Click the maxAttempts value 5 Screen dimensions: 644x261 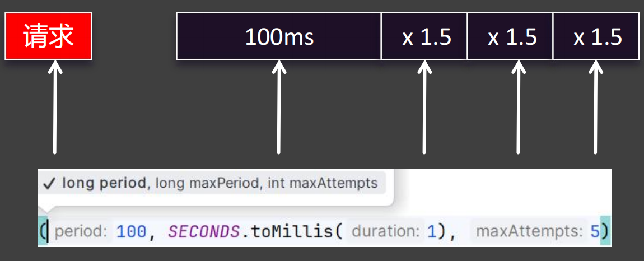click(595, 232)
